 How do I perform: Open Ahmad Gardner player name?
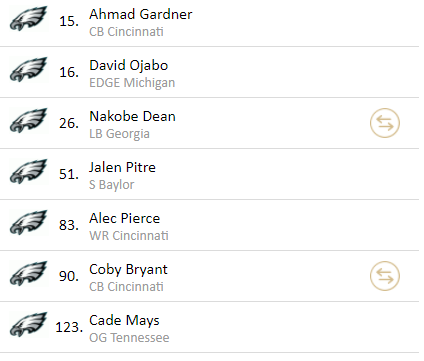(141, 14)
